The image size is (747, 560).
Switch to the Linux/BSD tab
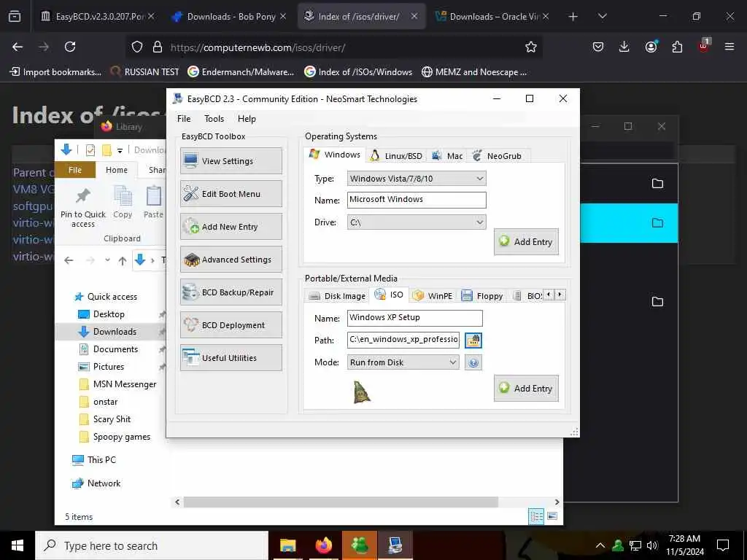pyautogui.click(x=397, y=156)
